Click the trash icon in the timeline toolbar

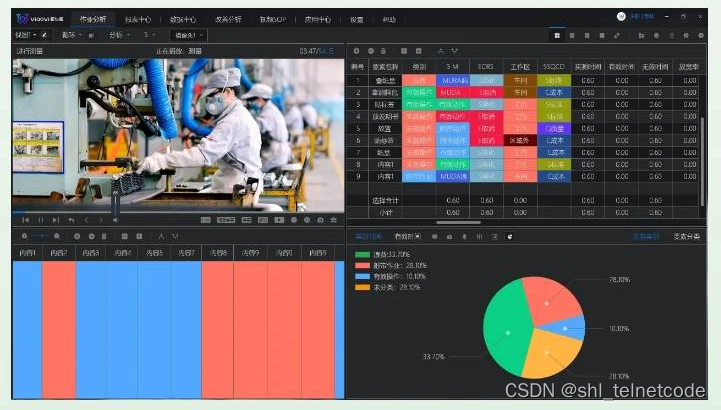pyautogui.click(x=104, y=236)
